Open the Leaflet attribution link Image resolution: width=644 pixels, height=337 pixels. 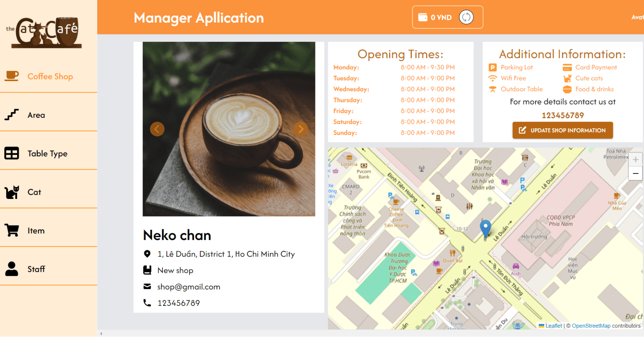tap(553, 326)
